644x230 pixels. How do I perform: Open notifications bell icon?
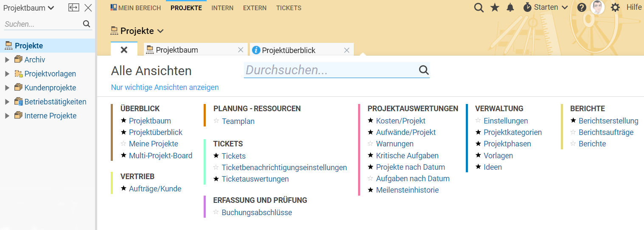[510, 8]
